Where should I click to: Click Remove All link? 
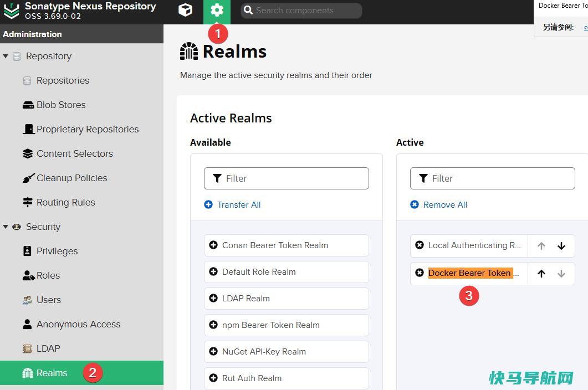(x=438, y=205)
